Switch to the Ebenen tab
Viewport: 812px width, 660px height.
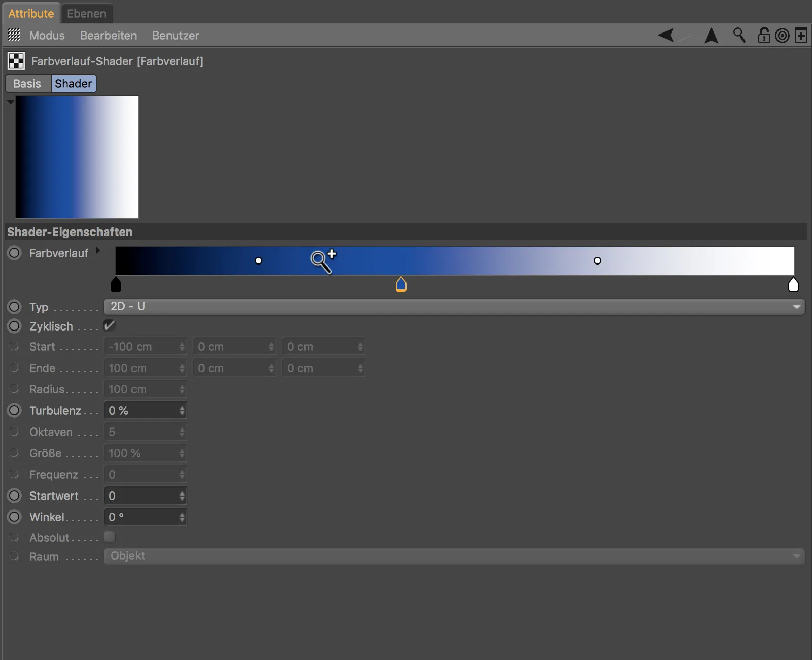pos(86,13)
